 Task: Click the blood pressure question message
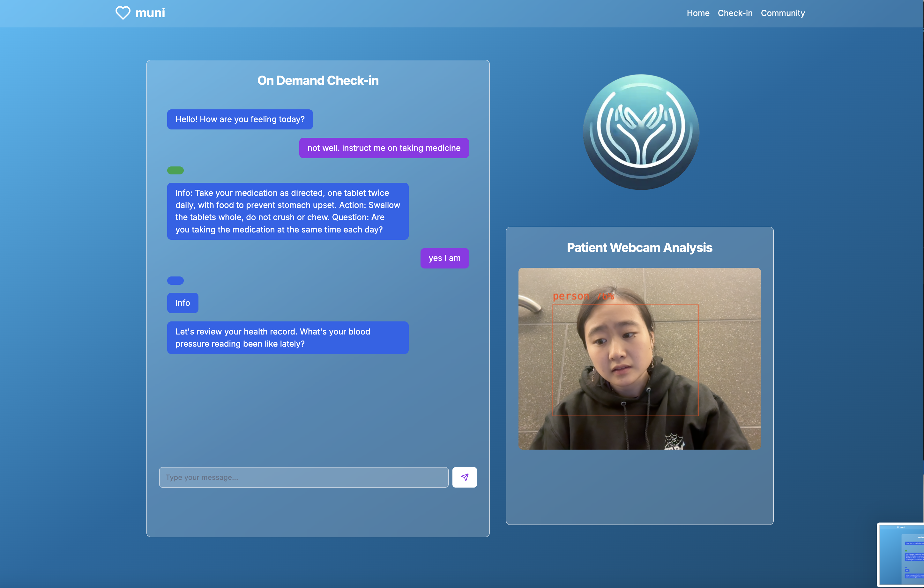(x=287, y=338)
